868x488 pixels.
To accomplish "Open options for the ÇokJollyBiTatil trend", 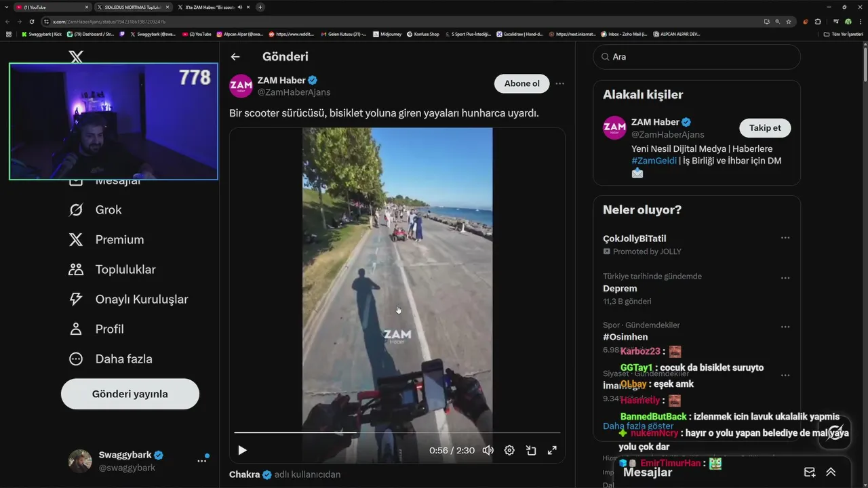I will pos(785,238).
